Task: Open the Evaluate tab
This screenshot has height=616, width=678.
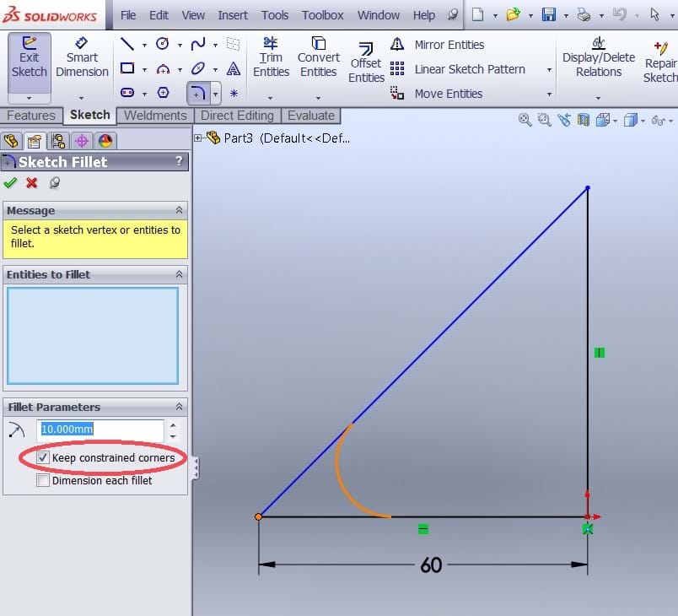Action: [311, 116]
